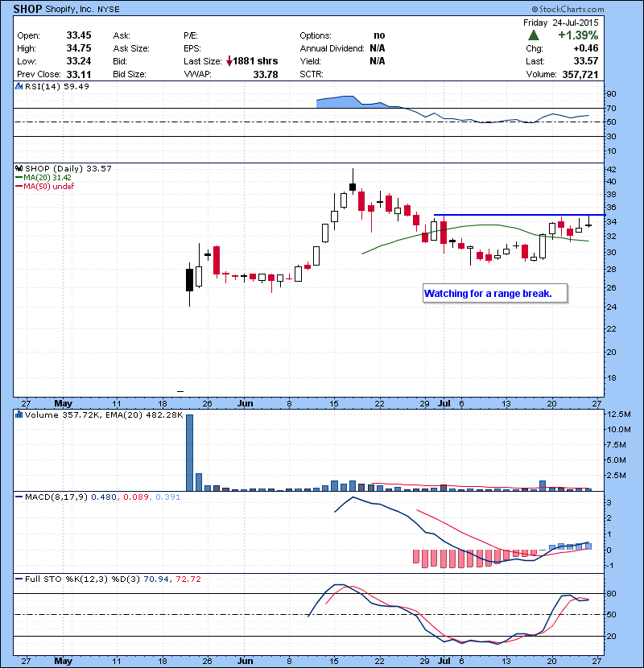Click the Prev Close value 33.11
Screen dimensions: 644x668
click(79, 75)
